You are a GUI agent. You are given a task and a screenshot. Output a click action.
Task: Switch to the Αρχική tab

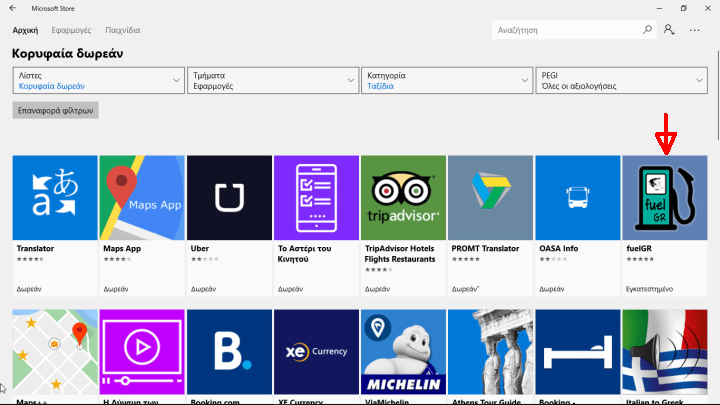pos(25,30)
